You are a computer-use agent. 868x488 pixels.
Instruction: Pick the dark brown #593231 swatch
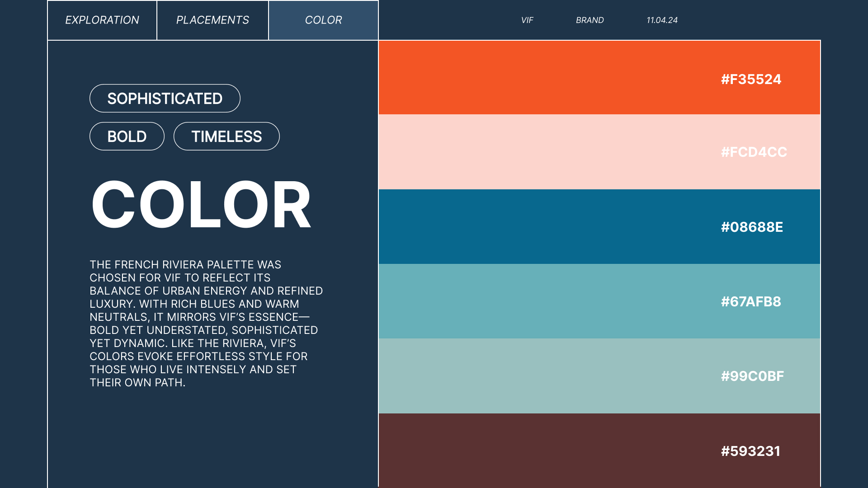542,450
